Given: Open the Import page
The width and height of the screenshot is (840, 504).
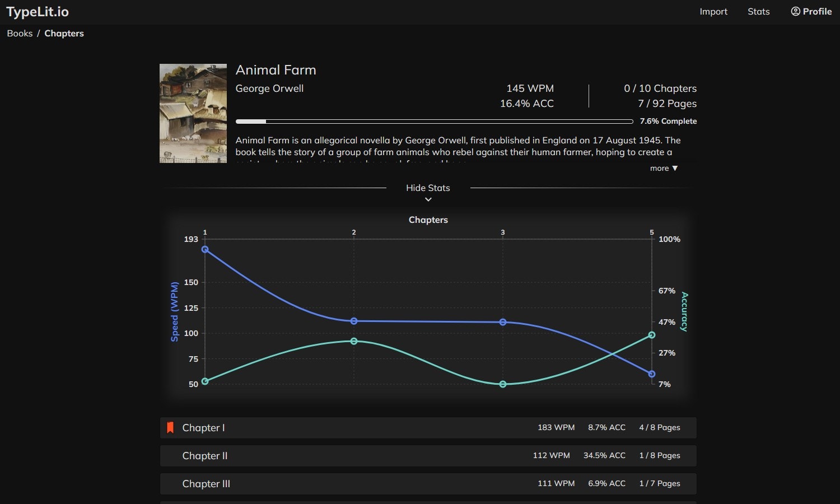Looking at the screenshot, I should click(713, 12).
